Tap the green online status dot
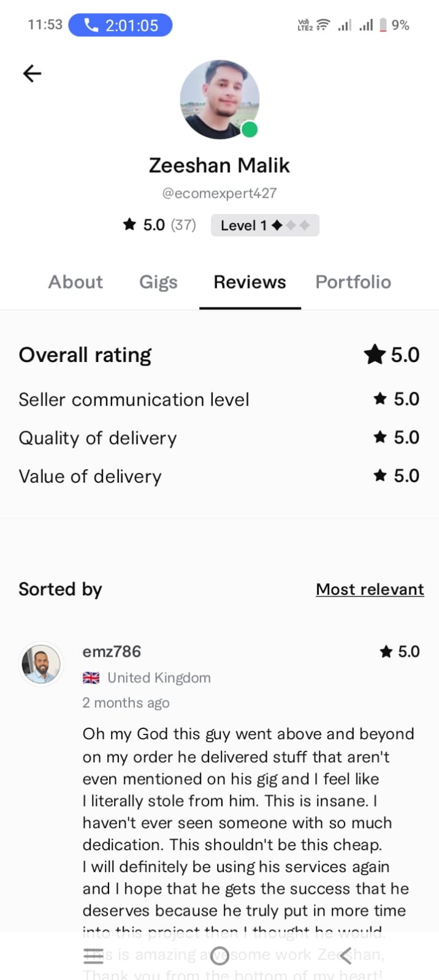The image size is (439, 980). click(250, 130)
